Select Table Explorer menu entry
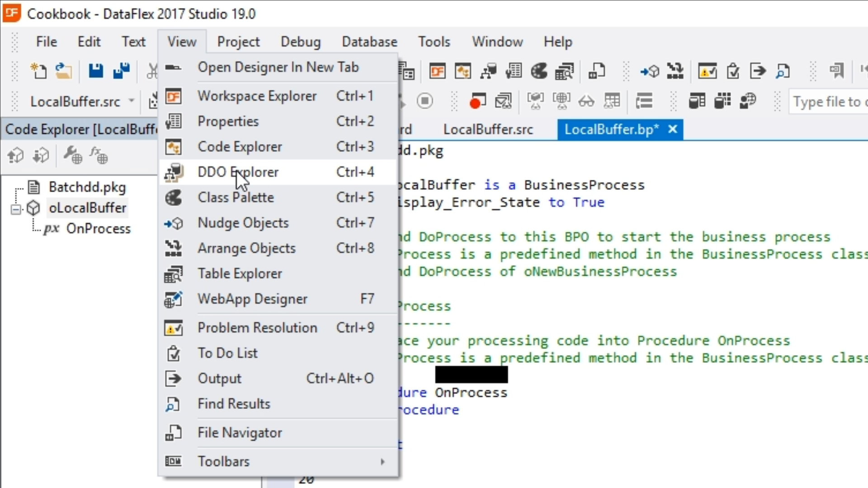The height and width of the screenshot is (488, 868). 240,273
